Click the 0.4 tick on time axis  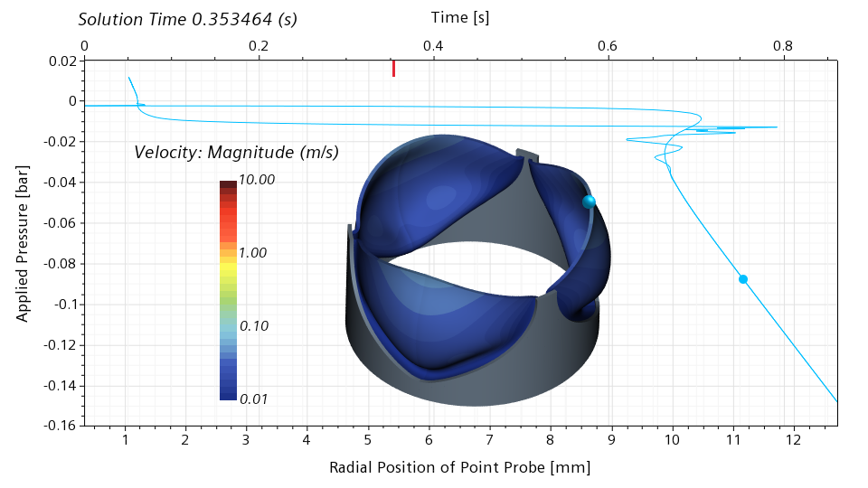433,45
